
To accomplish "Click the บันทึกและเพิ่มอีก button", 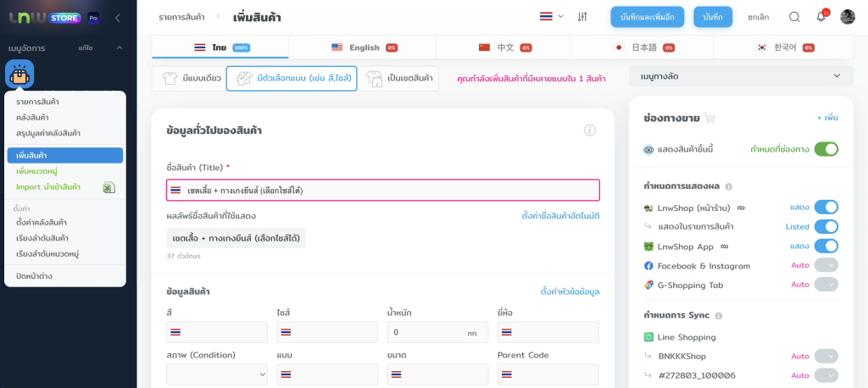I will pyautogui.click(x=648, y=17).
